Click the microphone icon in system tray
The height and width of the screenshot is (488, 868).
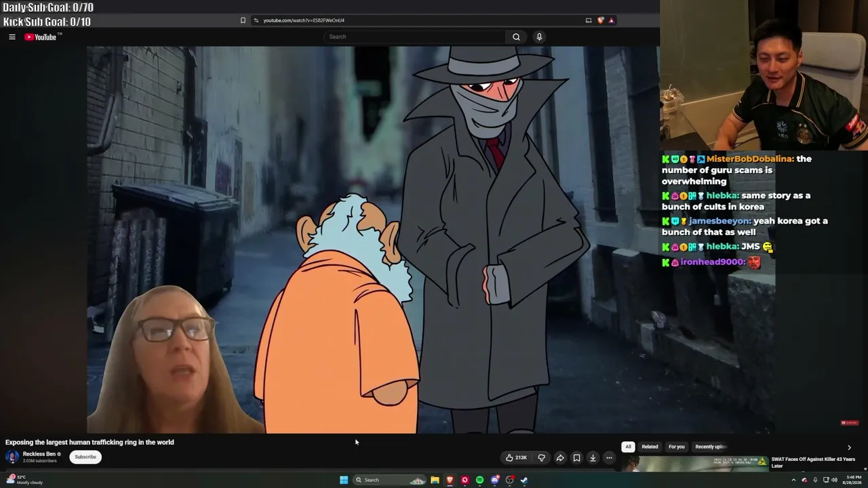pos(815,480)
